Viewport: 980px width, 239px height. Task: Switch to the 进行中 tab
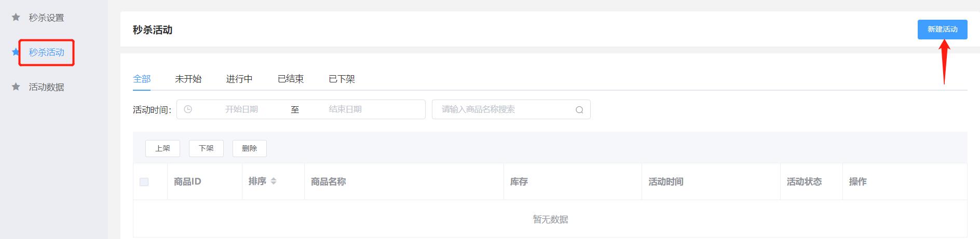[239, 79]
